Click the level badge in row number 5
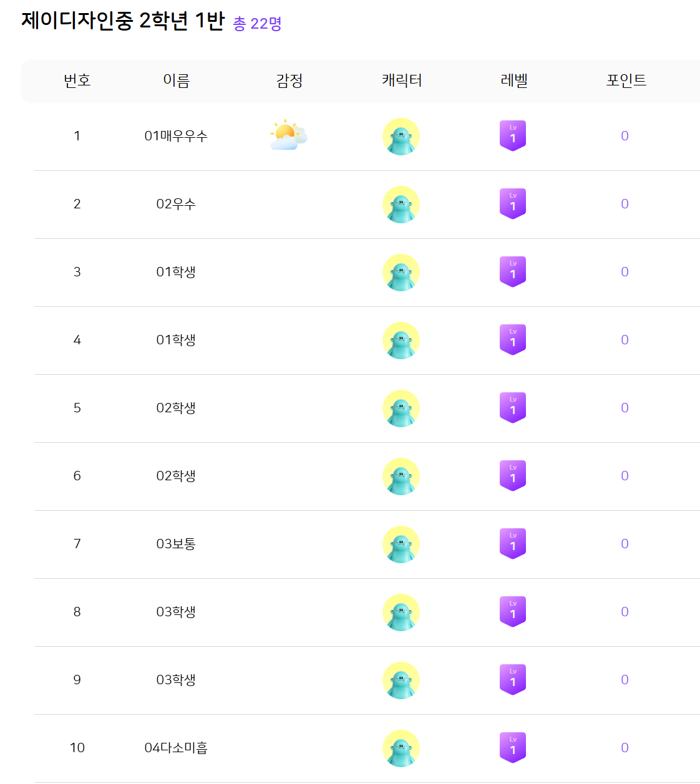Screen dimensions: 700x784 [513, 408]
